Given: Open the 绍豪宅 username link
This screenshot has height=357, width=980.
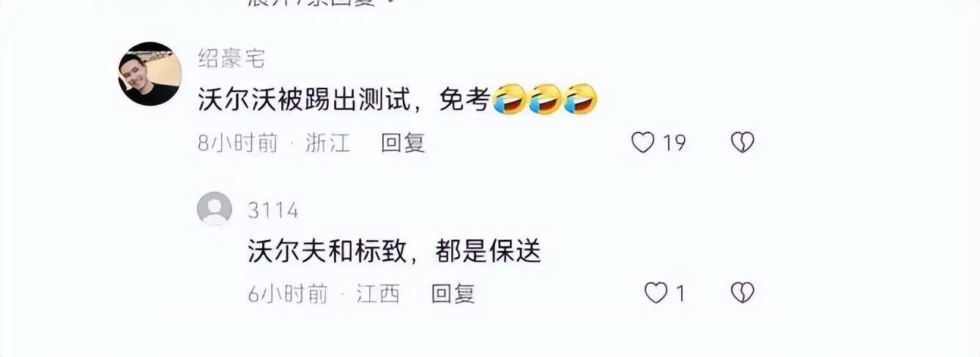Looking at the screenshot, I should coord(231,58).
